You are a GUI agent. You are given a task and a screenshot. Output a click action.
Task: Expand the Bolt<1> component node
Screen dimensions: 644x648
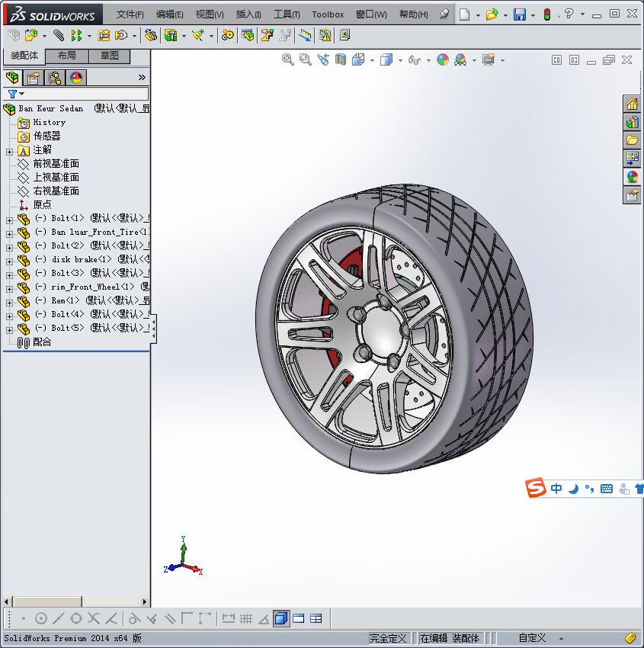tap(9, 220)
